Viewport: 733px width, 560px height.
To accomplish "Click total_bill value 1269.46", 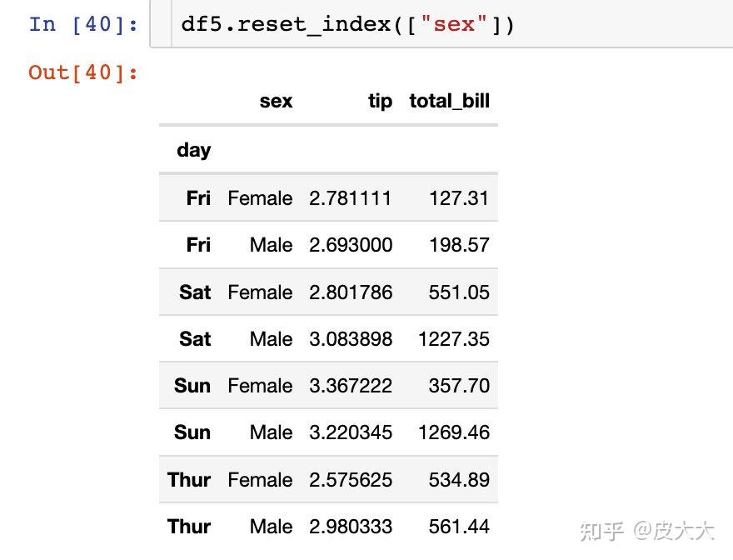I will point(454,432).
